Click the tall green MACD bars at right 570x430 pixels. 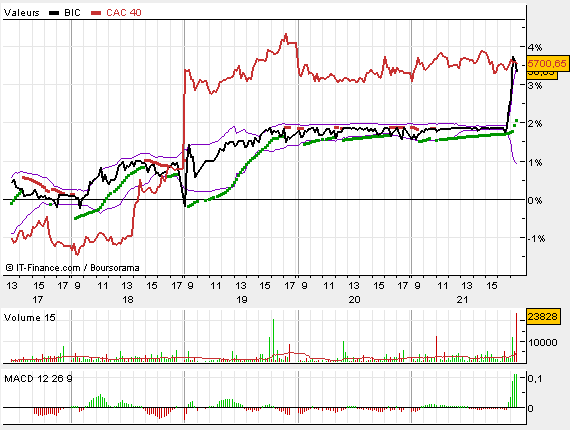click(x=514, y=390)
